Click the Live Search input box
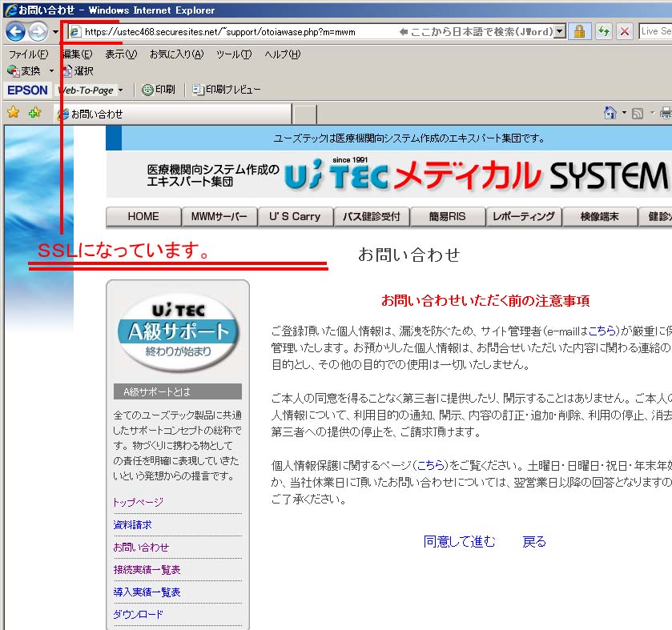 [x=655, y=32]
